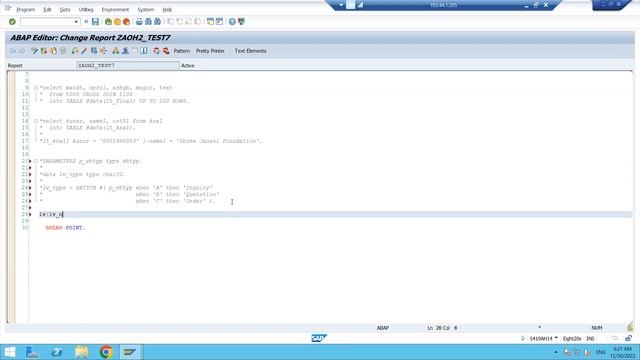Click the Check syntax icon
Viewport: 640px width, 360px height.
[x=75, y=51]
